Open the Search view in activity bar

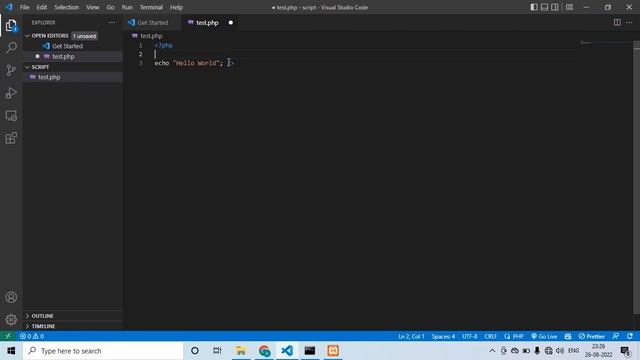pos(11,47)
